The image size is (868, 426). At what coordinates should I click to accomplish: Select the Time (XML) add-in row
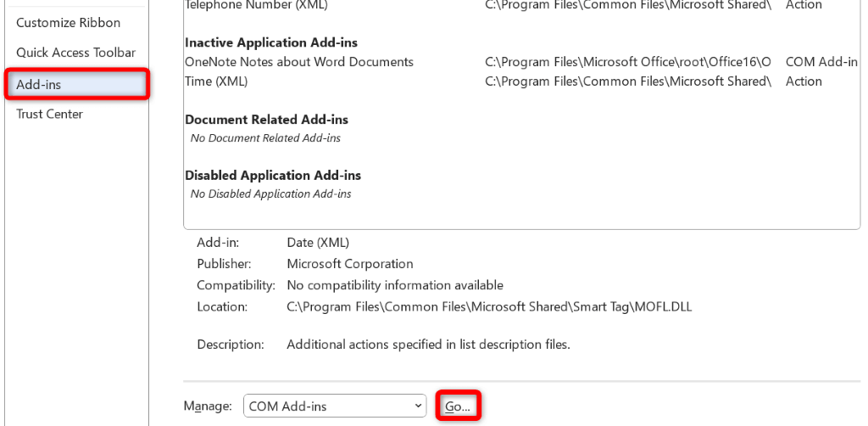pyautogui.click(x=216, y=81)
